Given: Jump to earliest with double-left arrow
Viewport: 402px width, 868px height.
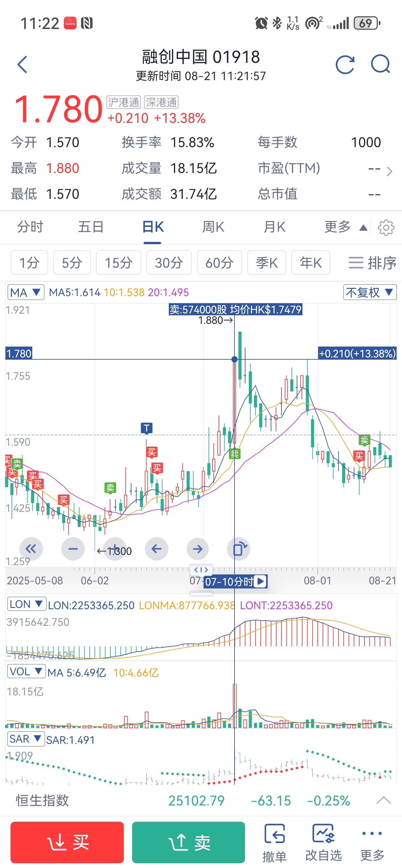Looking at the screenshot, I should click(x=31, y=549).
